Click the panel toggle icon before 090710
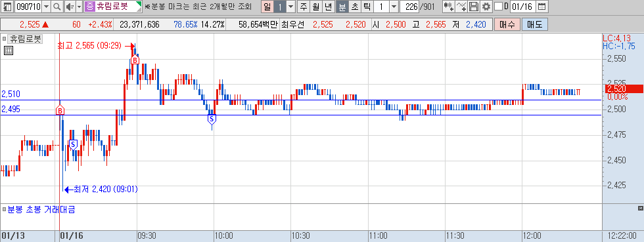Image resolution: width=644 pixels, height=242 pixels. [7, 7]
